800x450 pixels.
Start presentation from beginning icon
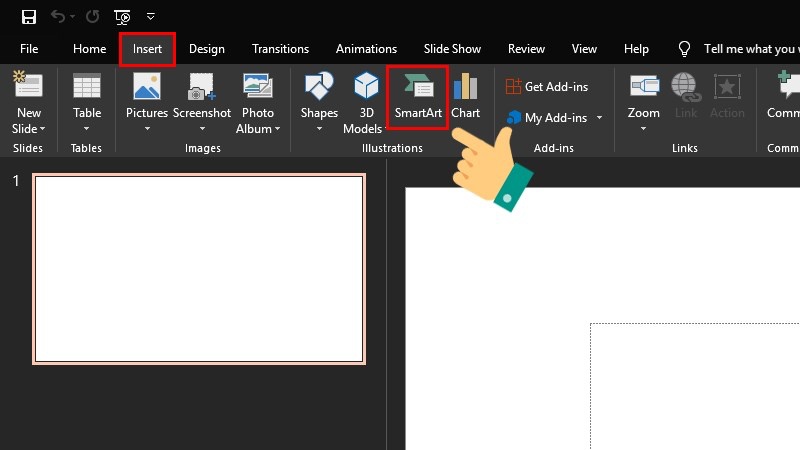pos(122,17)
